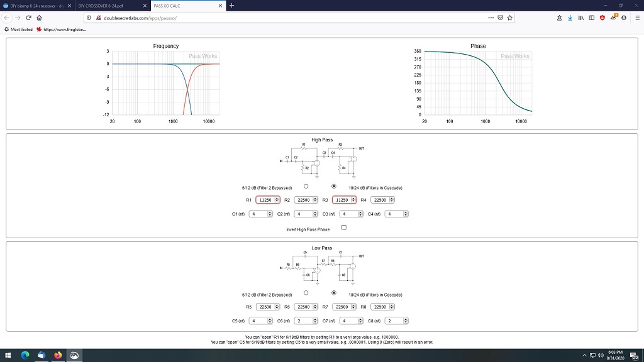This screenshot has height=362, width=644.
Task: Edit the R5 resistor value field
Action: pyautogui.click(x=268, y=307)
